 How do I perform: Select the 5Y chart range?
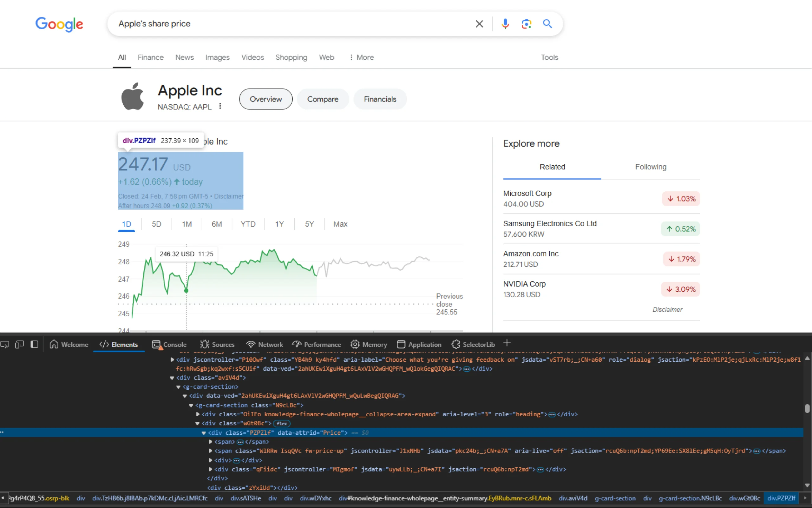pyautogui.click(x=309, y=224)
